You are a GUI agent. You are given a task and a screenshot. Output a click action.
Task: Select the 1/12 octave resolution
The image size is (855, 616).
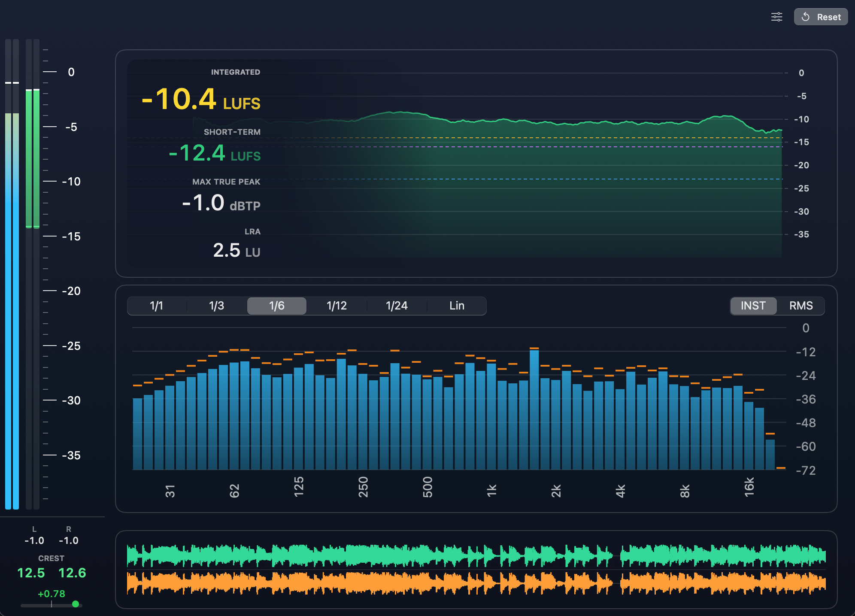click(x=337, y=306)
